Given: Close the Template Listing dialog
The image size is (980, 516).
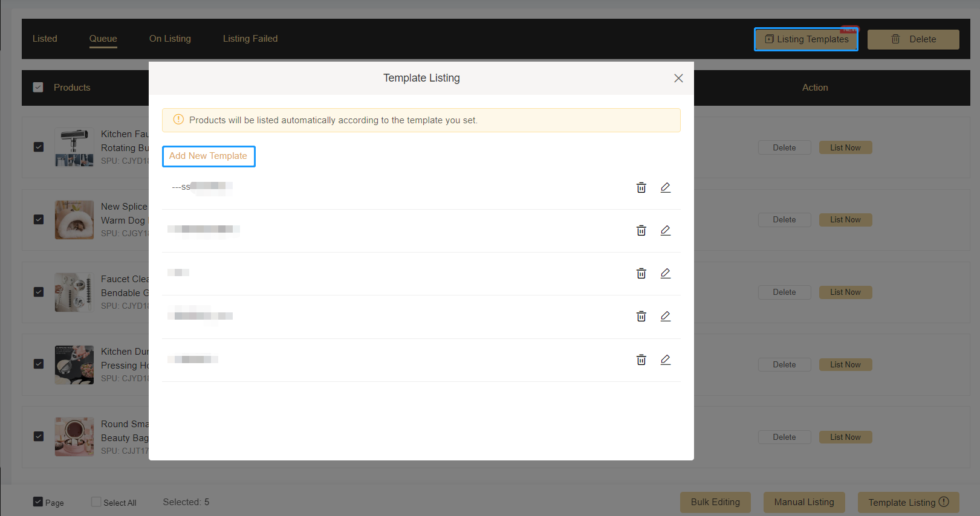Looking at the screenshot, I should (678, 79).
